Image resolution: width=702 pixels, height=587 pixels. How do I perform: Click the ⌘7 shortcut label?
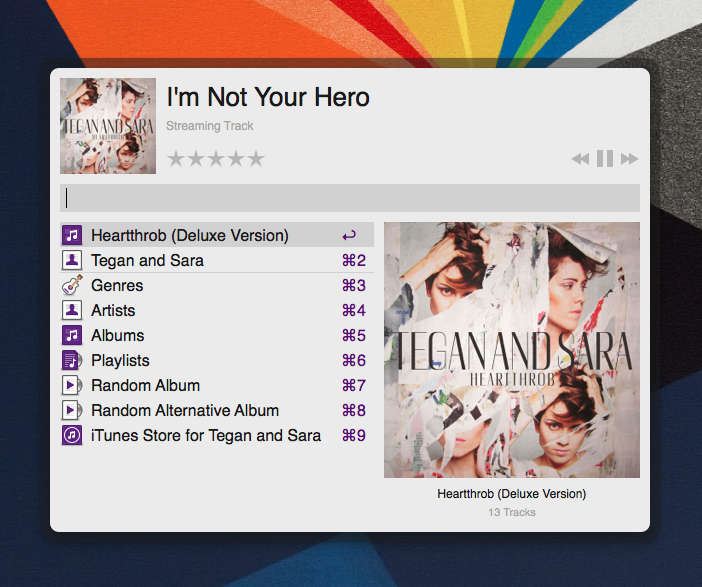354,385
